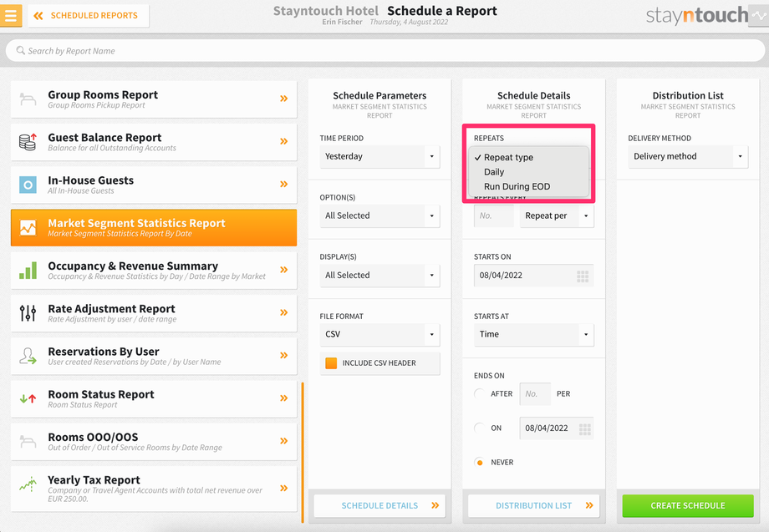Open the hamburger main menu
The height and width of the screenshot is (532, 769).
click(x=10, y=15)
